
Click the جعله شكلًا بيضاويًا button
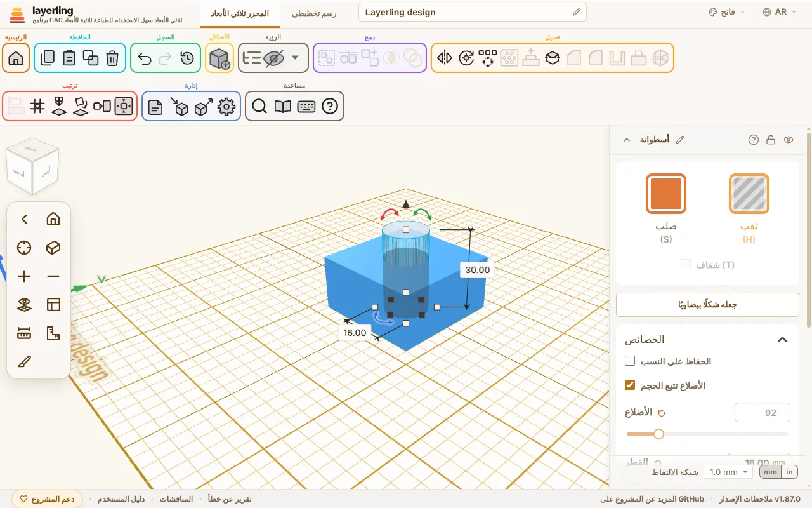[x=707, y=305]
